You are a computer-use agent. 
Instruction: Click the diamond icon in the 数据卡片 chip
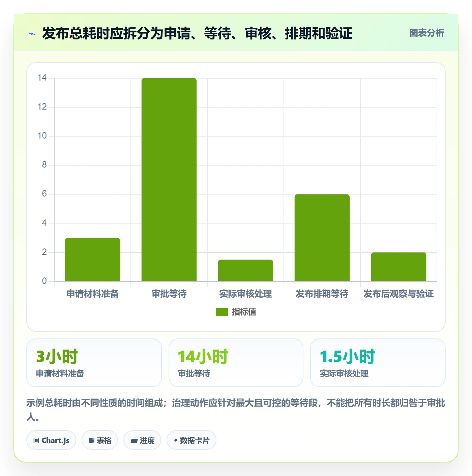click(x=176, y=440)
